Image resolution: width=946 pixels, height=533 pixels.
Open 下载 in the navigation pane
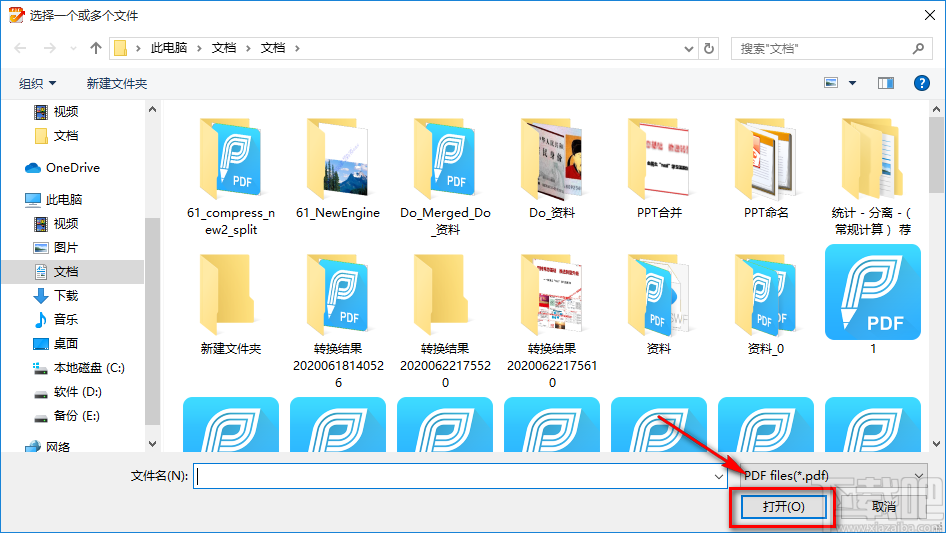tap(56, 295)
